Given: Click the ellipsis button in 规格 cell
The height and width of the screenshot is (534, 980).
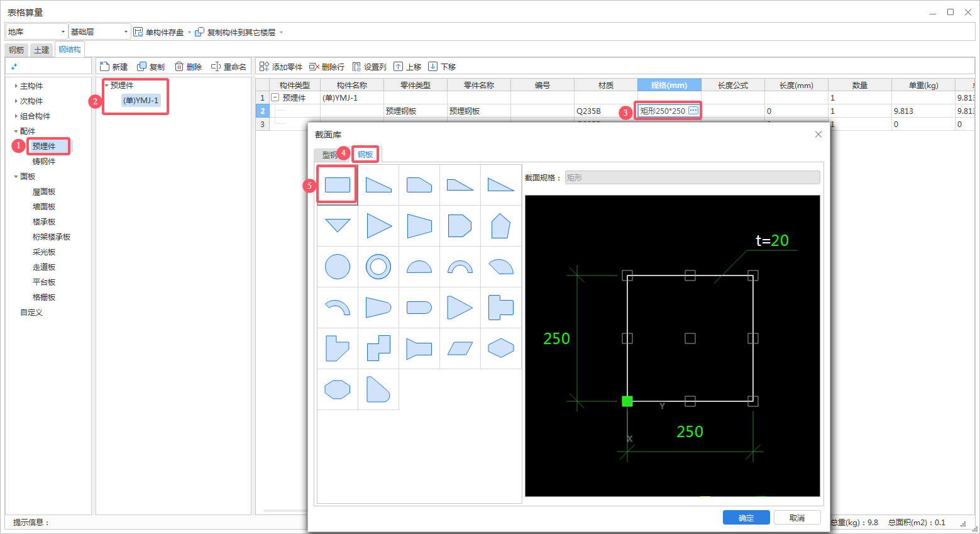Looking at the screenshot, I should tap(693, 110).
